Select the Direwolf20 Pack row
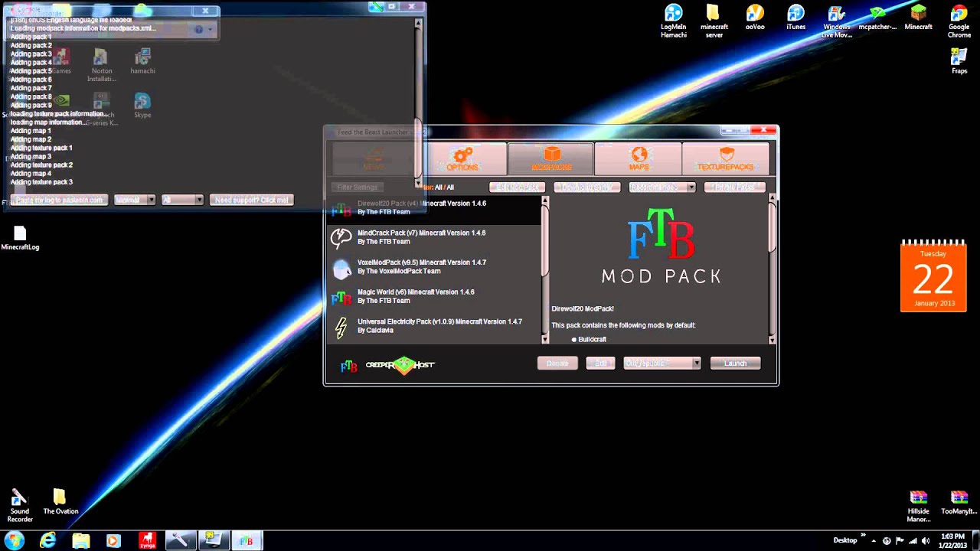980x551 pixels. (x=434, y=208)
